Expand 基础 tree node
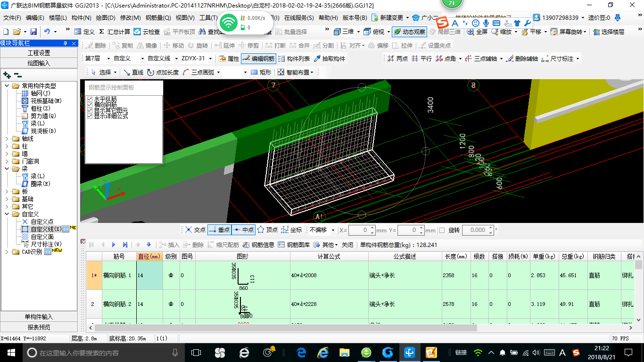Viewport: 644px width, 362px height. pos(7,199)
